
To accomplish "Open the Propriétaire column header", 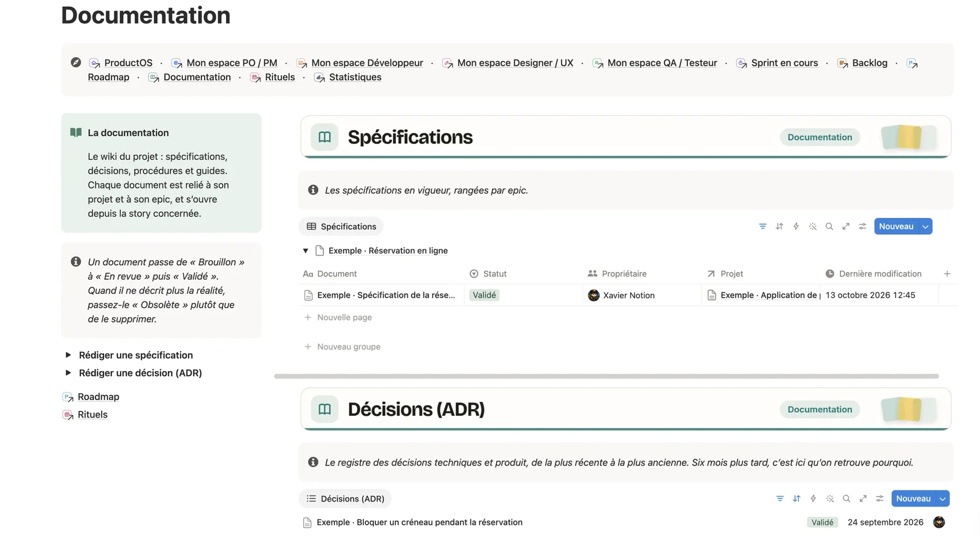I will coord(617,274).
